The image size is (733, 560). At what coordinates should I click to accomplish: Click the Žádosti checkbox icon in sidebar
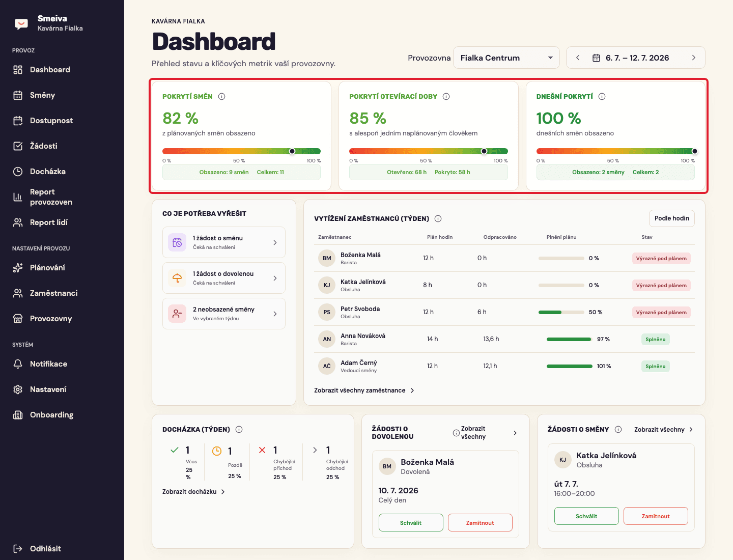18,146
